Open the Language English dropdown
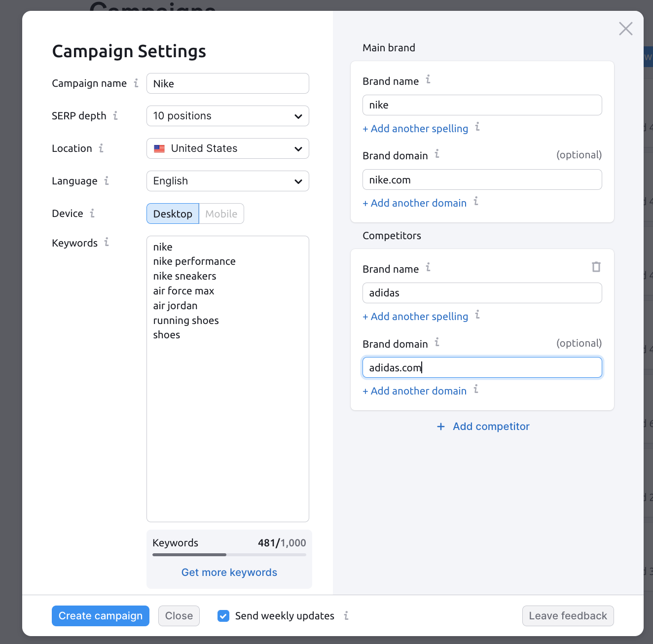653x644 pixels. (x=228, y=181)
